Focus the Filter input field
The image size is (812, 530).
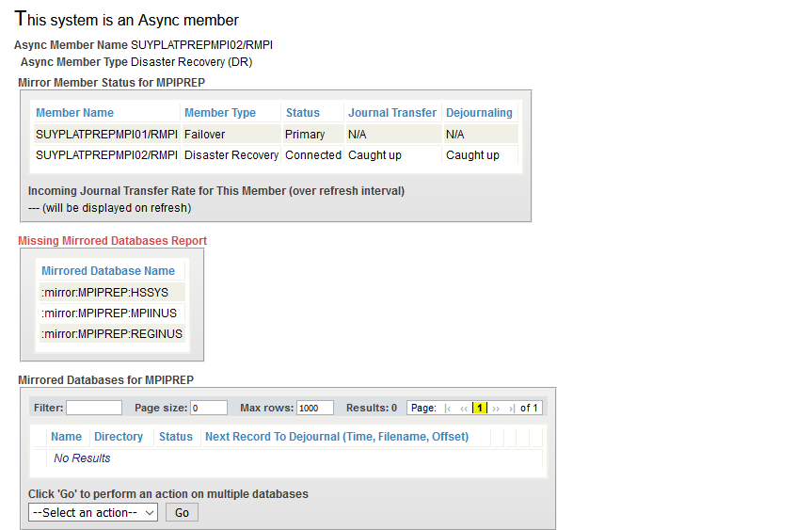(x=94, y=408)
